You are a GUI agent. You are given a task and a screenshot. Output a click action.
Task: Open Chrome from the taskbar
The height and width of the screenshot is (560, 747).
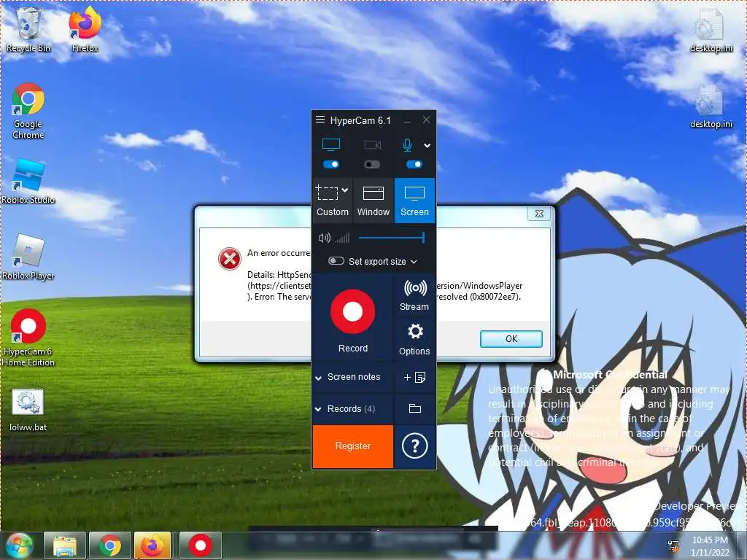pos(109,545)
